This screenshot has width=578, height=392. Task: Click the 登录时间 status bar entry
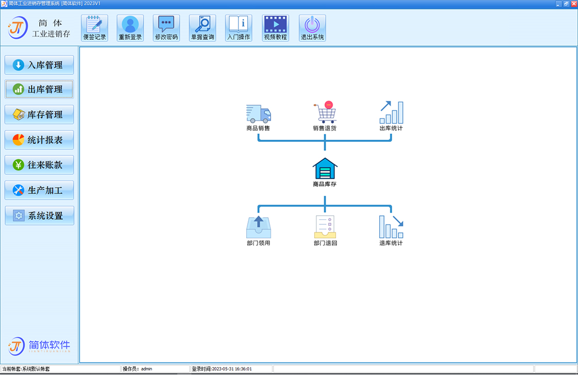[x=232, y=369]
